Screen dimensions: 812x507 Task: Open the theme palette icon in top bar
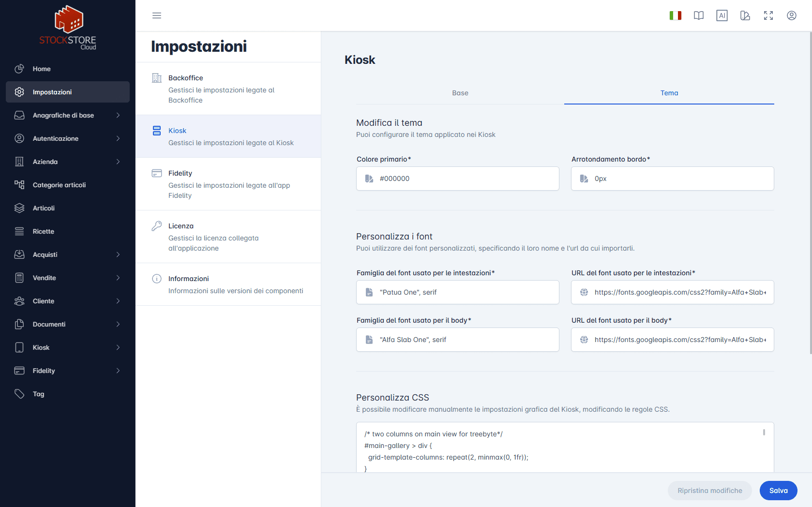pos(745,15)
